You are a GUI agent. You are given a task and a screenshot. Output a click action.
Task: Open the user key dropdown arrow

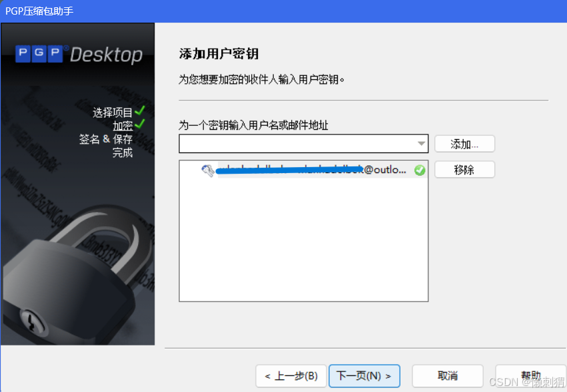421,144
